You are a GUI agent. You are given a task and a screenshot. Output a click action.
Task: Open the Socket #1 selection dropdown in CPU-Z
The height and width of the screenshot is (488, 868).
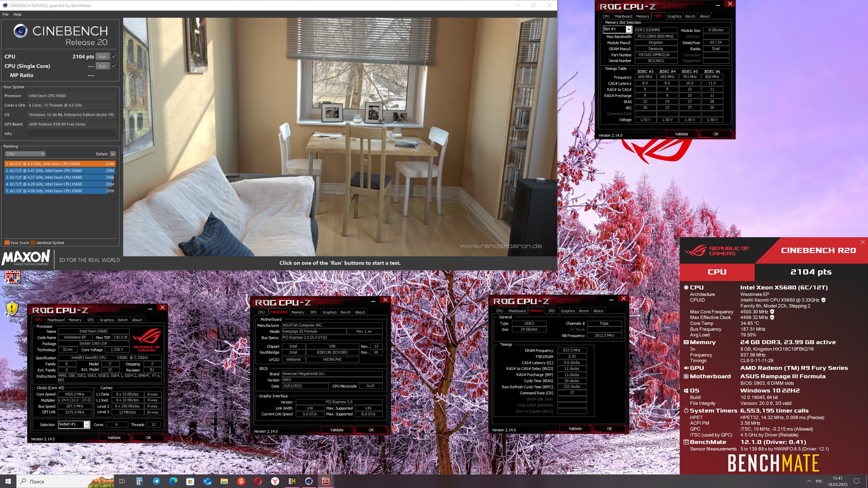pyautogui.click(x=87, y=425)
